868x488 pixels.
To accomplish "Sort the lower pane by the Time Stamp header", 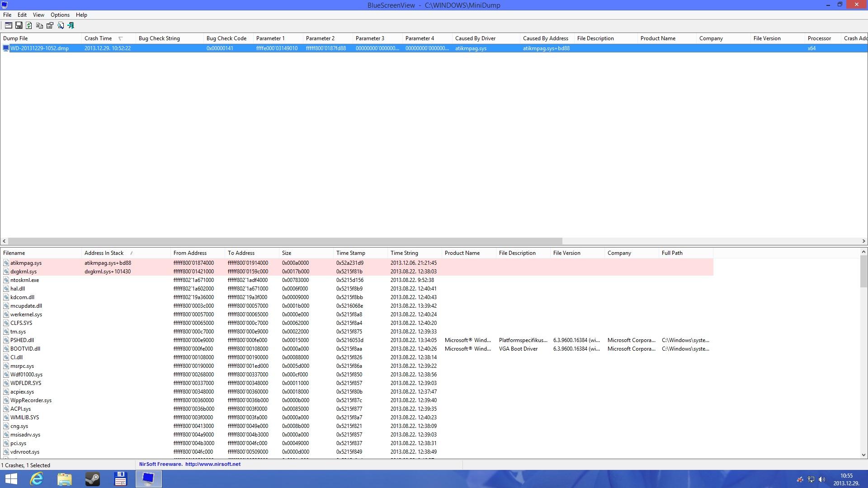I will 360,253.
